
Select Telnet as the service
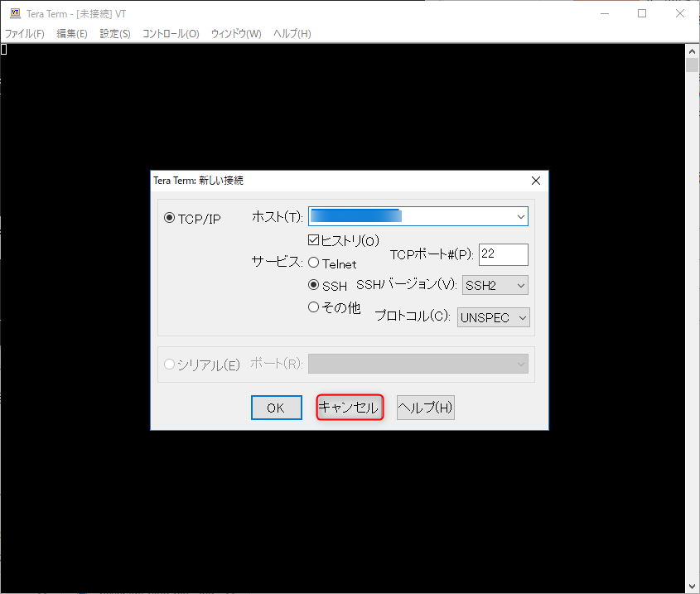pos(314,263)
